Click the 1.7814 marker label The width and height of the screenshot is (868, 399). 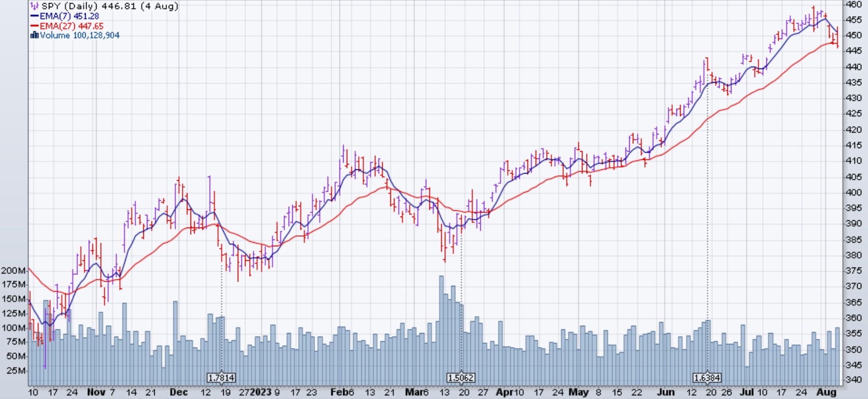point(221,378)
